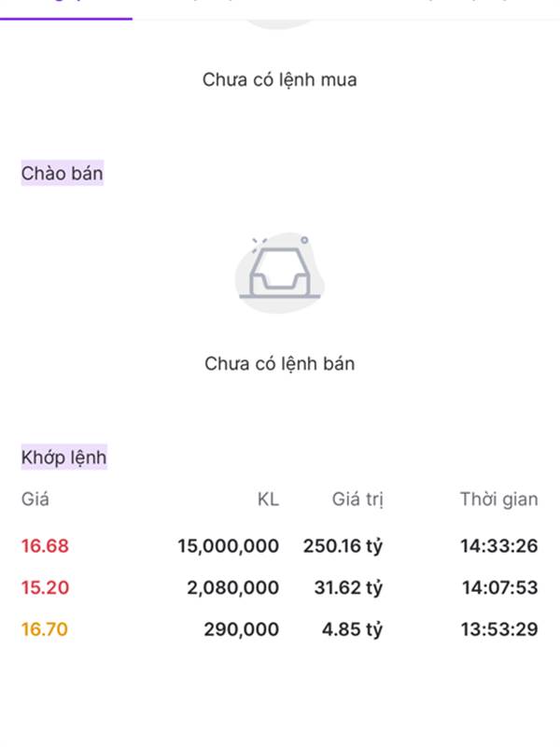Image resolution: width=560 pixels, height=747 pixels.
Task: Select the yellow 16.70 matched price
Action: pos(45,630)
